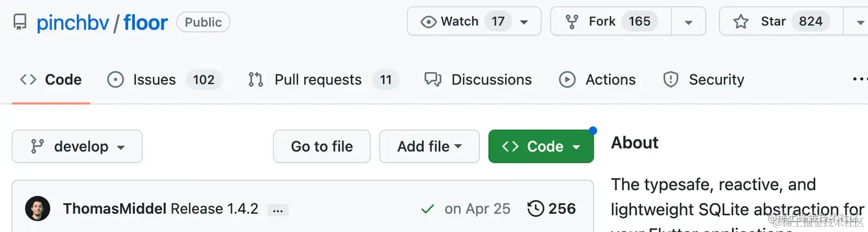868x232 pixels.
Task: Expand the commit message ellipsis
Action: click(x=278, y=210)
